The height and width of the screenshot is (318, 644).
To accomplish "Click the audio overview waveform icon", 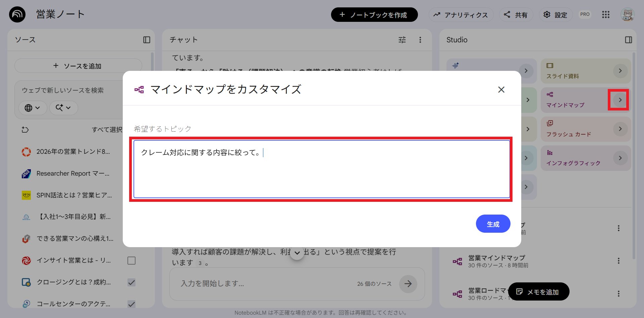I will 455,65.
